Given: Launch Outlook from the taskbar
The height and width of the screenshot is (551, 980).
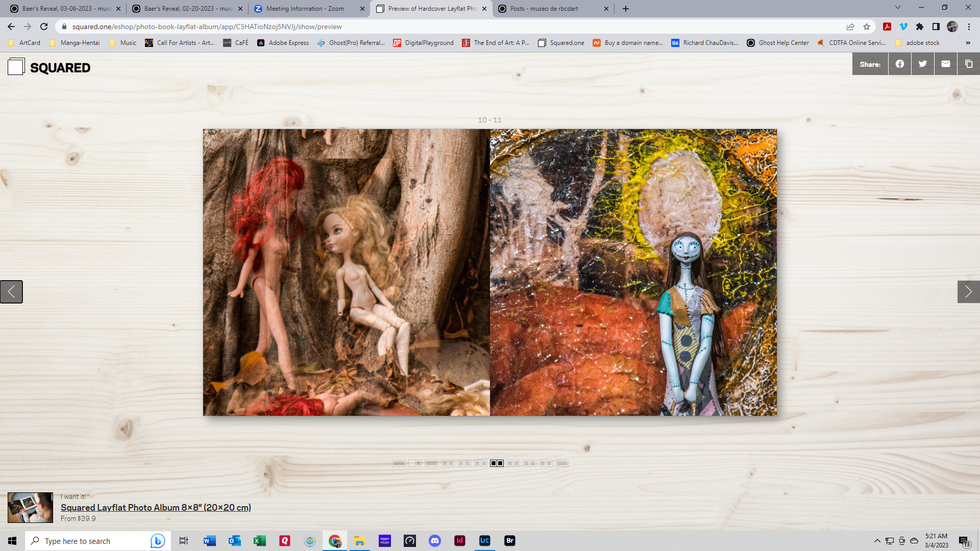Looking at the screenshot, I should point(234,541).
